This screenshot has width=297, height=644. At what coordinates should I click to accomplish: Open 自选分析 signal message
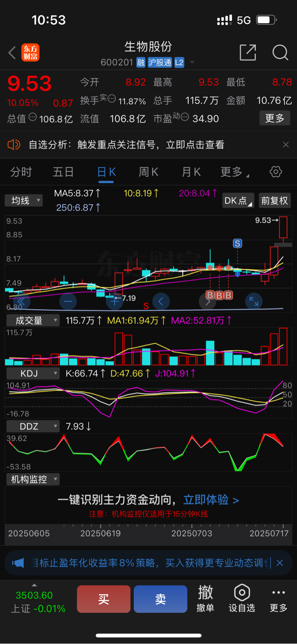(x=126, y=145)
